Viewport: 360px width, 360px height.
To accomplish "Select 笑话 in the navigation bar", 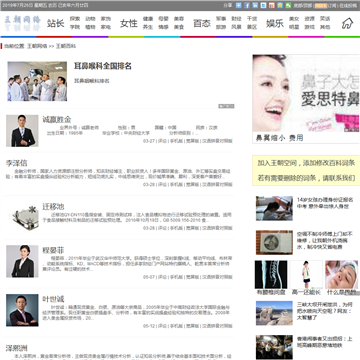I will point(325,19).
